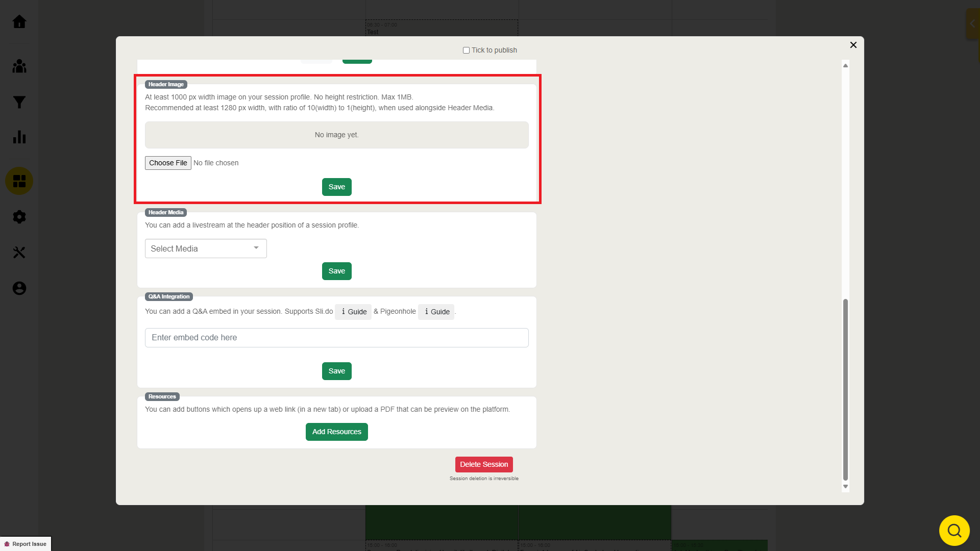This screenshot has width=980, height=551.
Task: Click Add Resources button
Action: (336, 432)
